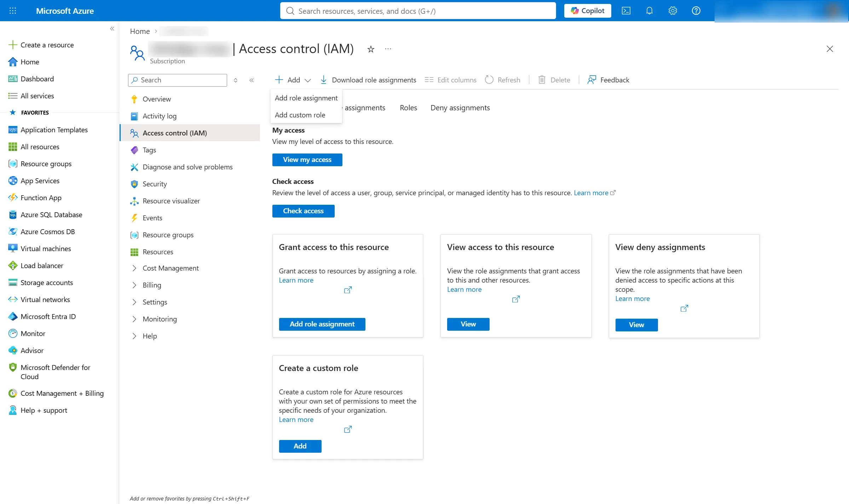Open Cloud Shell terminal icon

tap(626, 11)
